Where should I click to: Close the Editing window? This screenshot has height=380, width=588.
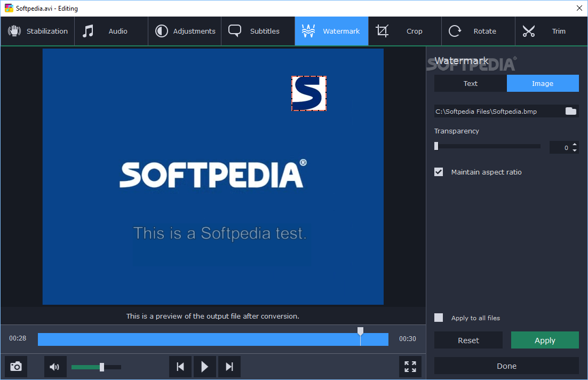tap(579, 8)
